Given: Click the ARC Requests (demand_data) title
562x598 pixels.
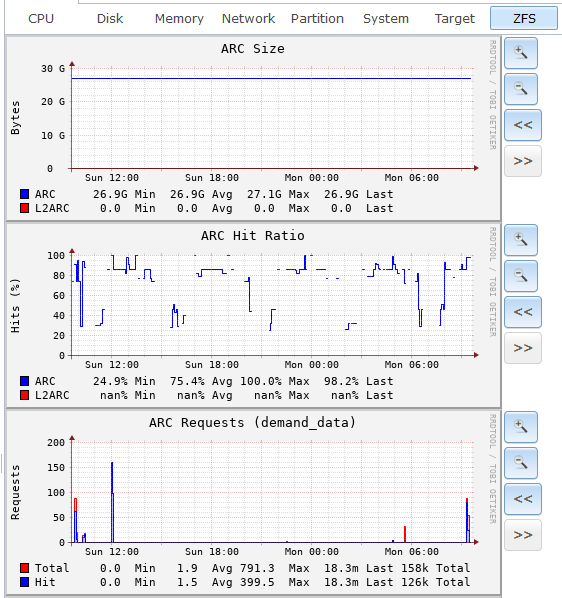Looking at the screenshot, I should coord(252,423).
